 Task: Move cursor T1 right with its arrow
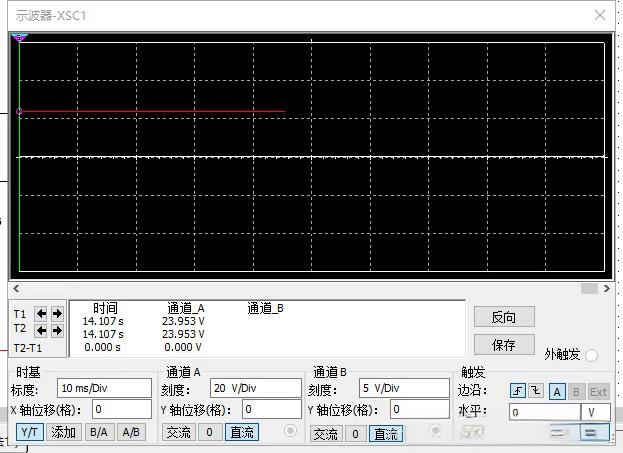57,314
